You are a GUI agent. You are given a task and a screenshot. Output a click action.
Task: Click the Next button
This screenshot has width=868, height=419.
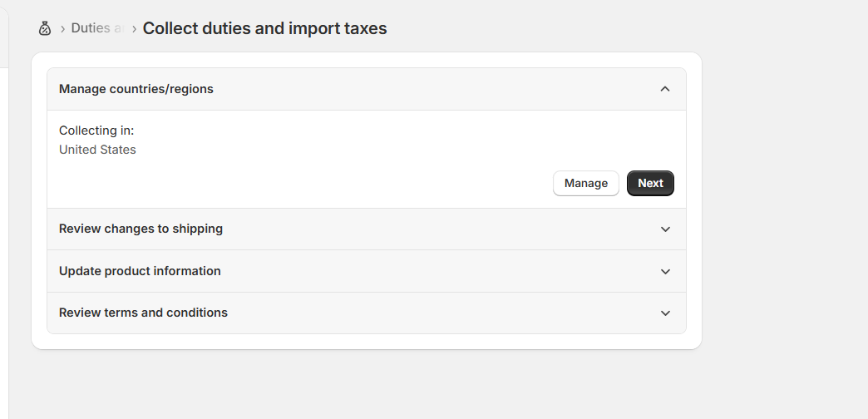[650, 183]
